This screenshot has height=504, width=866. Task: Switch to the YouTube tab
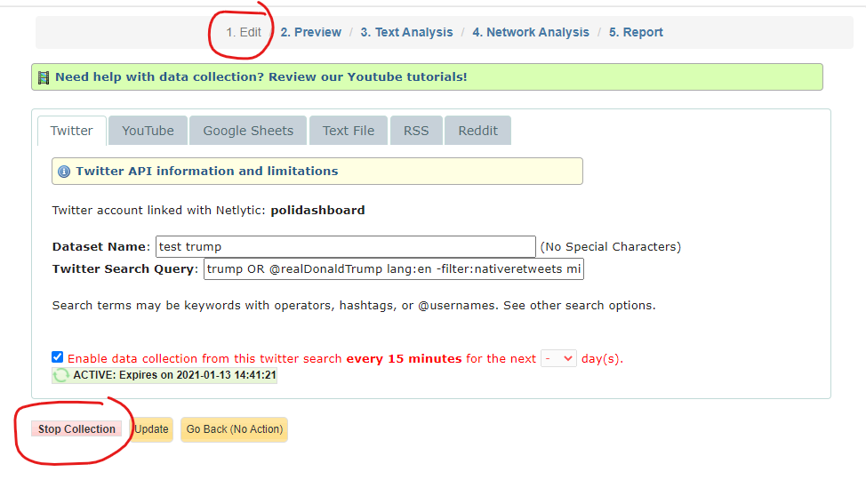[x=148, y=131]
